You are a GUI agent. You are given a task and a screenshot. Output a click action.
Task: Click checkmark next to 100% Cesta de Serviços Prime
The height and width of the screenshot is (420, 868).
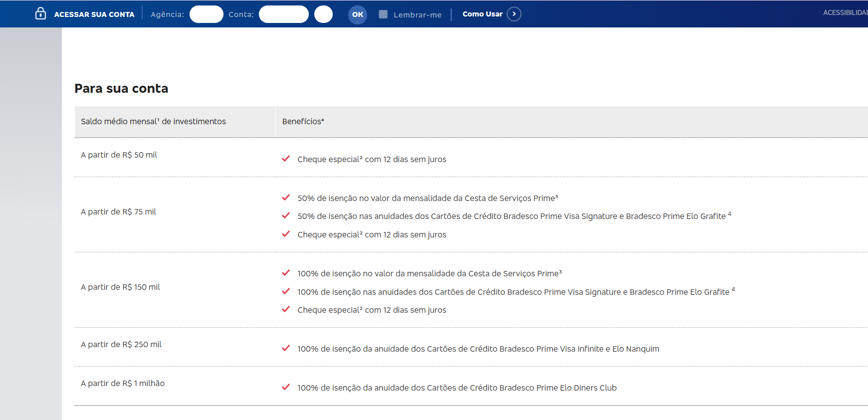click(x=286, y=273)
